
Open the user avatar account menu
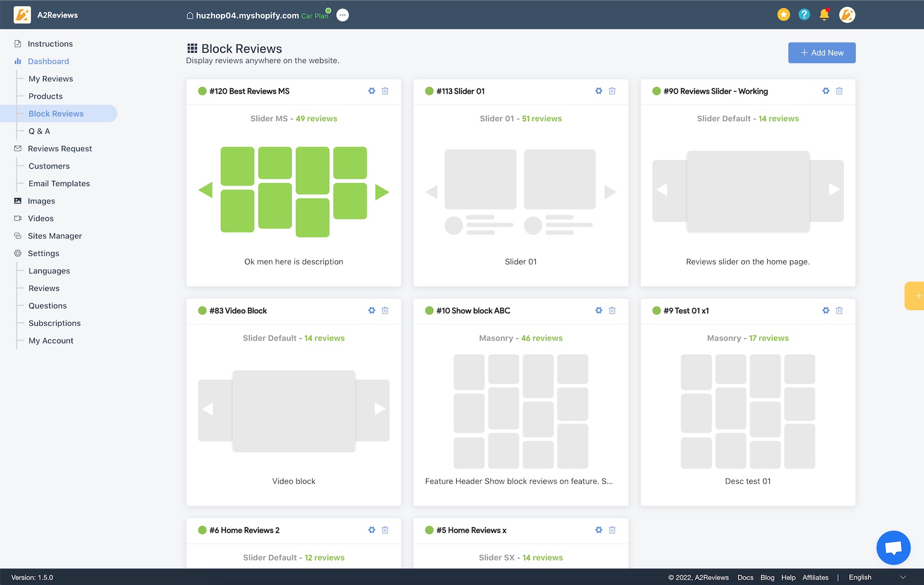point(847,15)
